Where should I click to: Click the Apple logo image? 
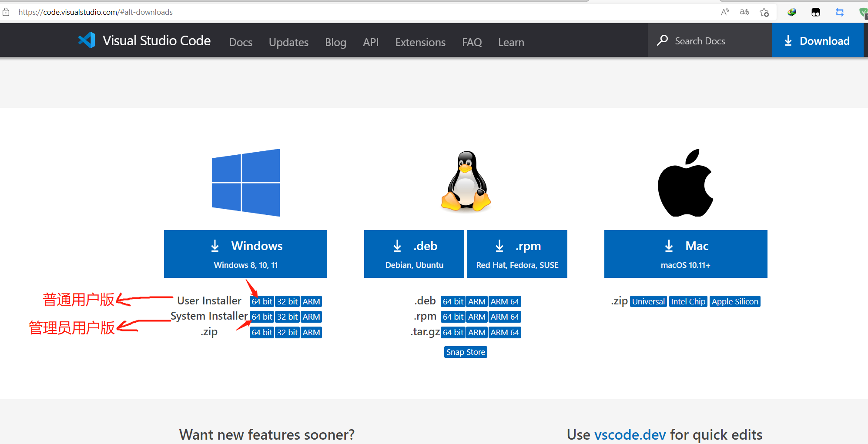click(685, 183)
